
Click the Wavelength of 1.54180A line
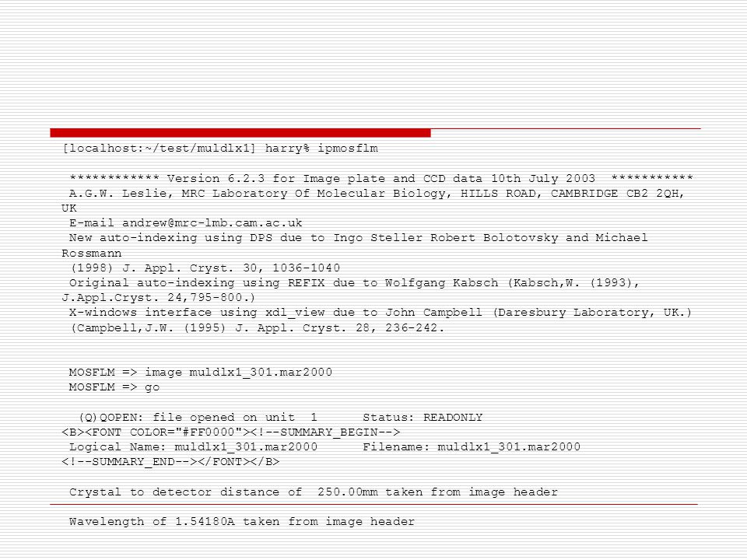coord(242,522)
